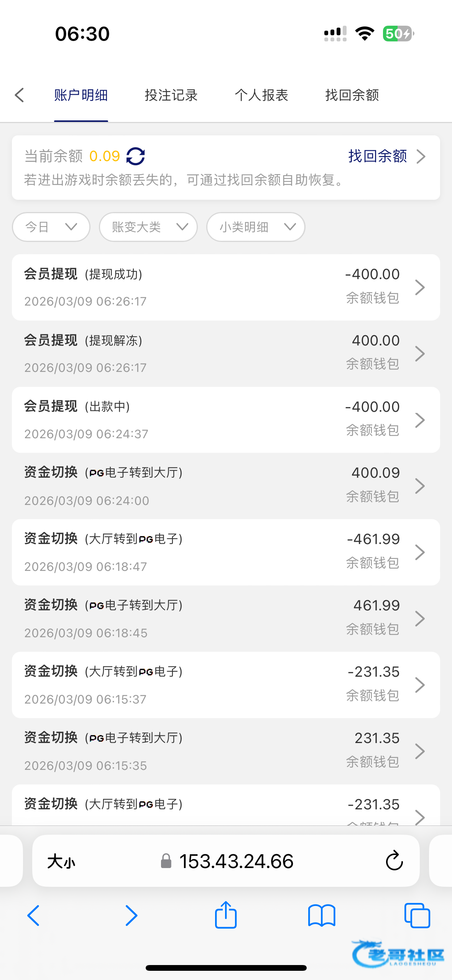Image resolution: width=452 pixels, height=980 pixels.
Task: Refresh the current balance
Action: pos(135,156)
